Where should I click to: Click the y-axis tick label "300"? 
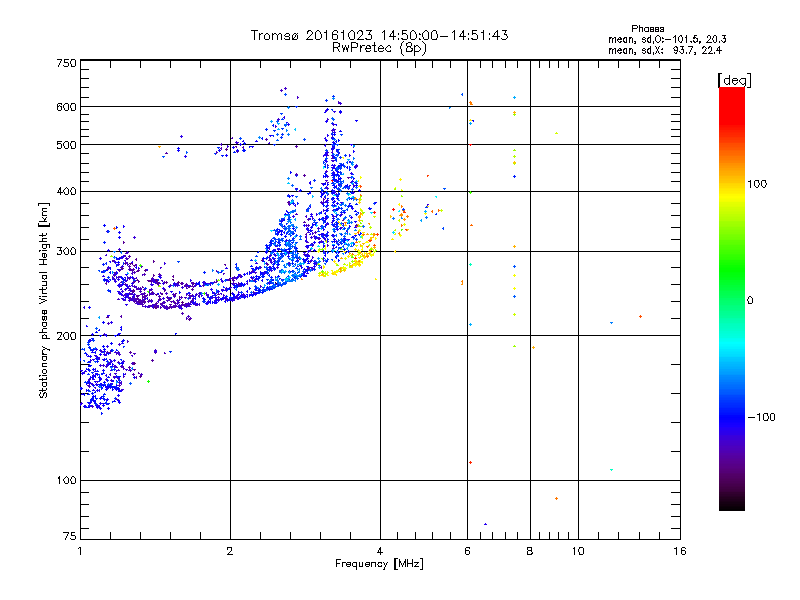(x=67, y=252)
